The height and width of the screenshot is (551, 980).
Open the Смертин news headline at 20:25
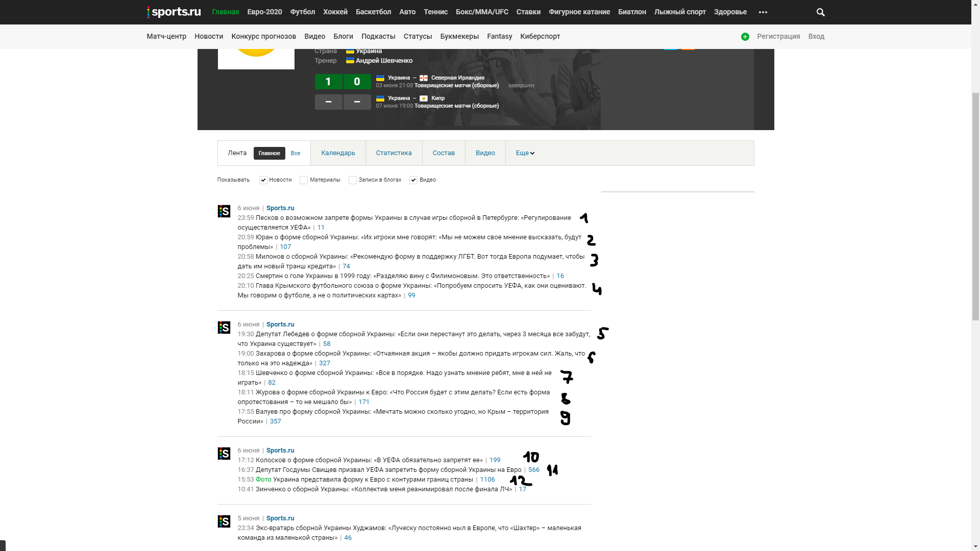403,276
